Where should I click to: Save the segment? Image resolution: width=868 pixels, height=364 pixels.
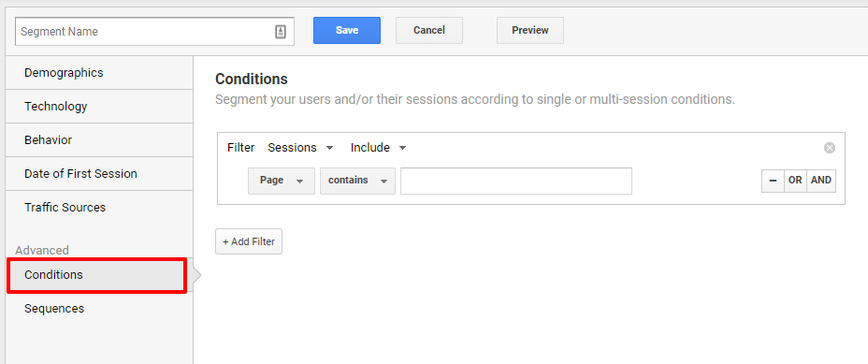(346, 31)
